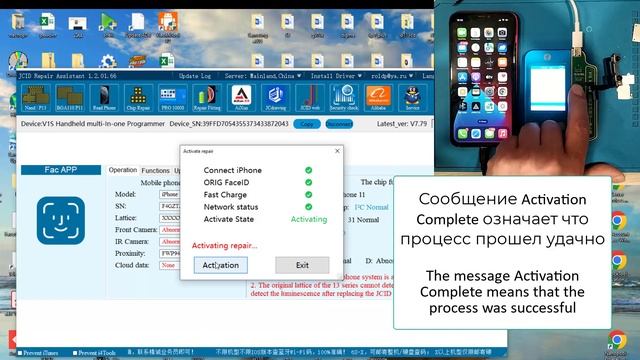Click the green Activating status text
Viewport: 640px width, 360px height.
click(309, 219)
